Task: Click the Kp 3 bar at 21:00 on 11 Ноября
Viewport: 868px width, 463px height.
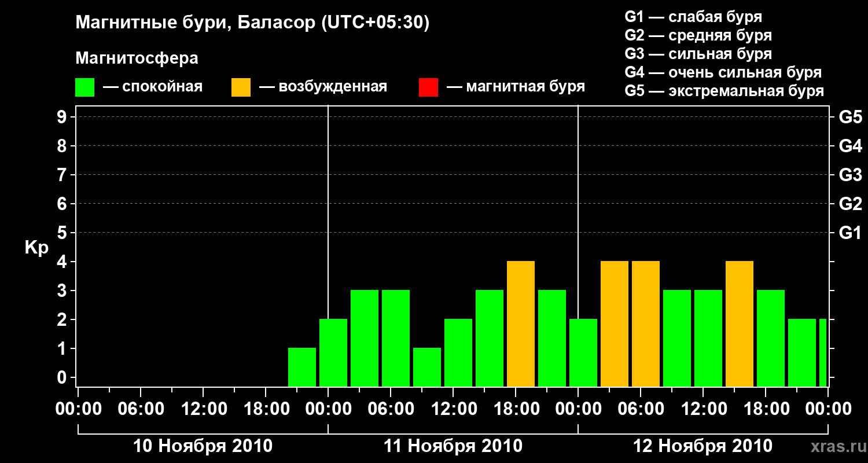Action: click(552, 338)
